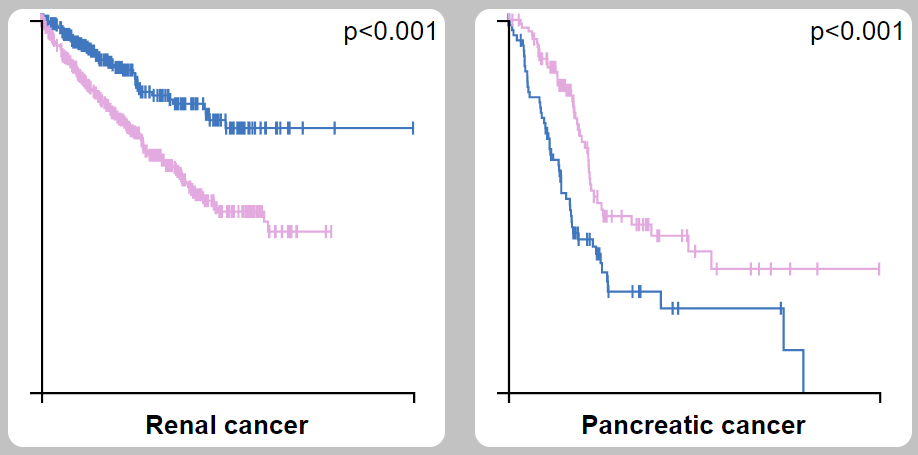Viewport: 918px width, 455px height.
Task: Click the Renal chart vertical axis line
Action: pos(41,207)
